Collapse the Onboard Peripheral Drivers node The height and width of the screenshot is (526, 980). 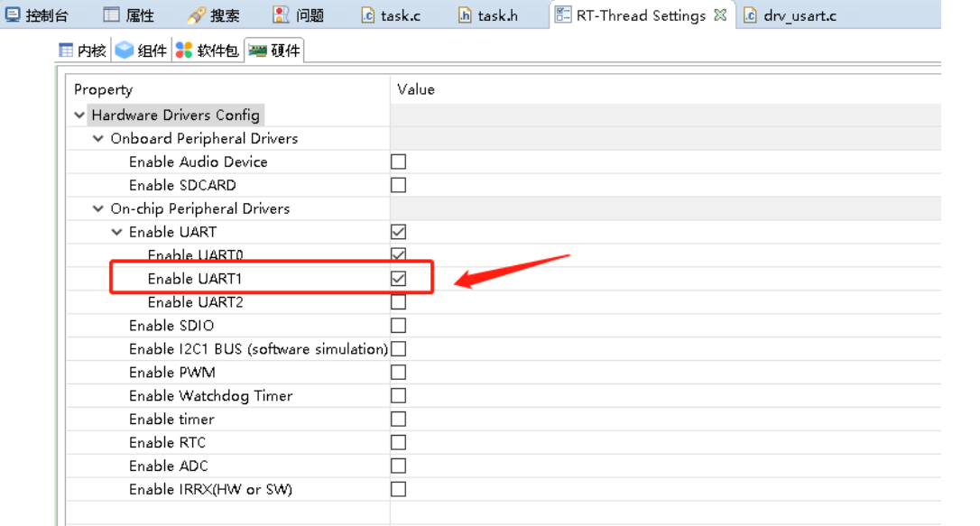pyautogui.click(x=98, y=138)
